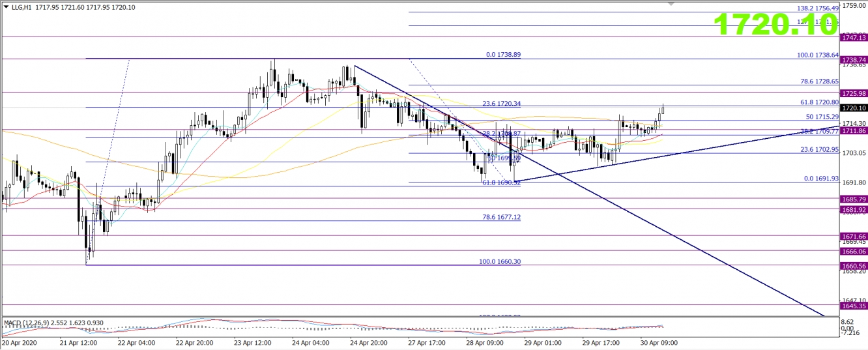Click the purple 1738.74 price level tag

coord(853,59)
